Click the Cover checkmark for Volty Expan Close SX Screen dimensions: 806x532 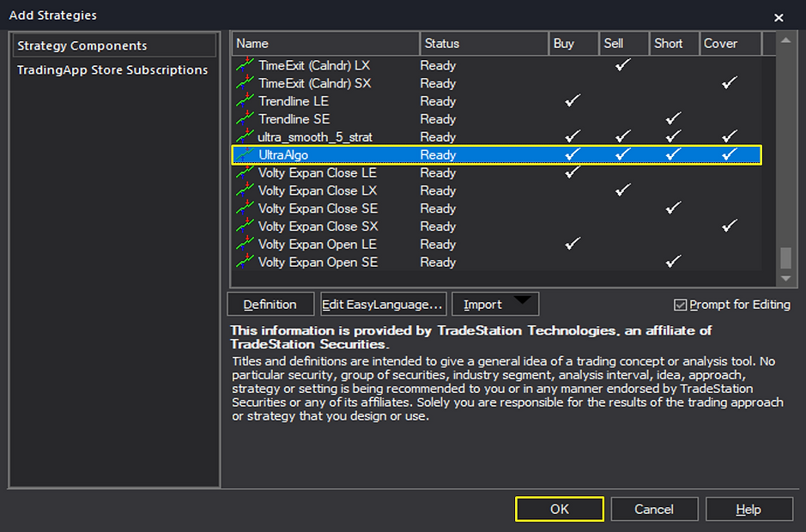[x=729, y=227]
